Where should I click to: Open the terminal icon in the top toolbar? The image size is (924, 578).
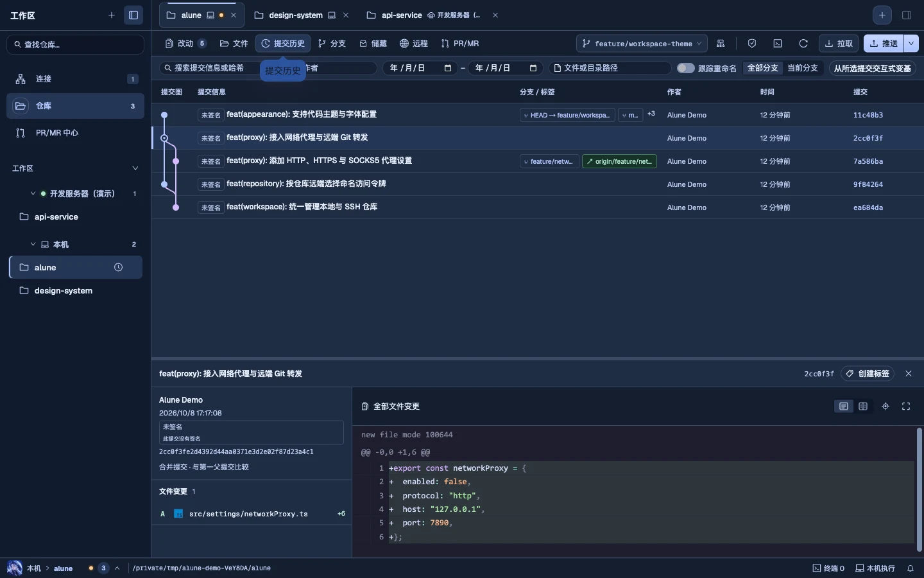778,44
